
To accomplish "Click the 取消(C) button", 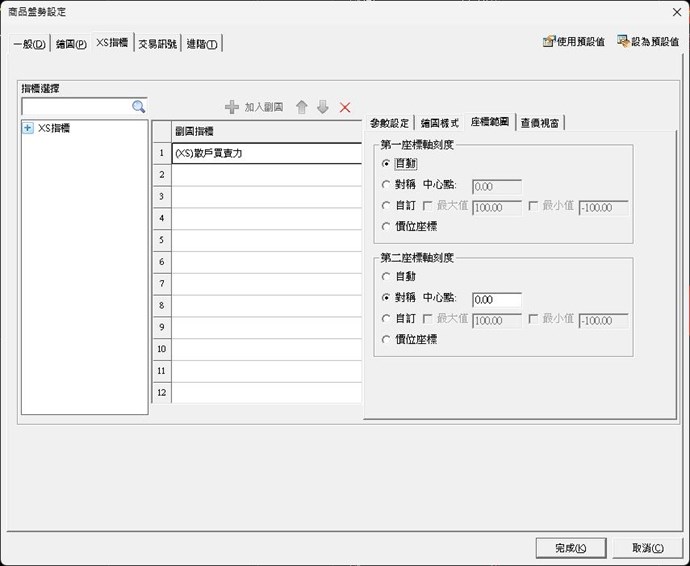I will coord(646,548).
